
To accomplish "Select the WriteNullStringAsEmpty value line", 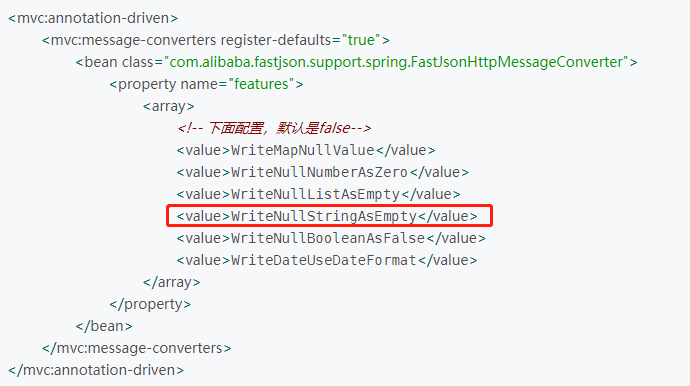I will [327, 216].
